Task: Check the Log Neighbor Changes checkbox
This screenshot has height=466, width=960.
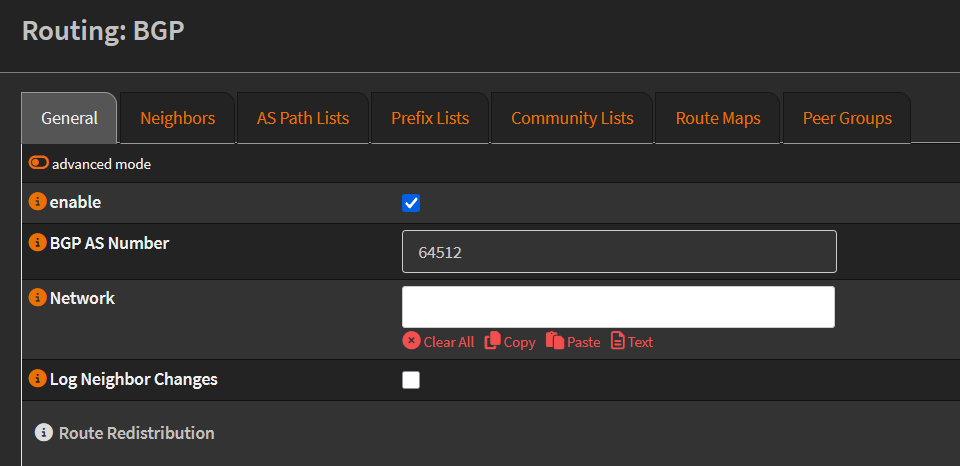Action: [x=411, y=380]
